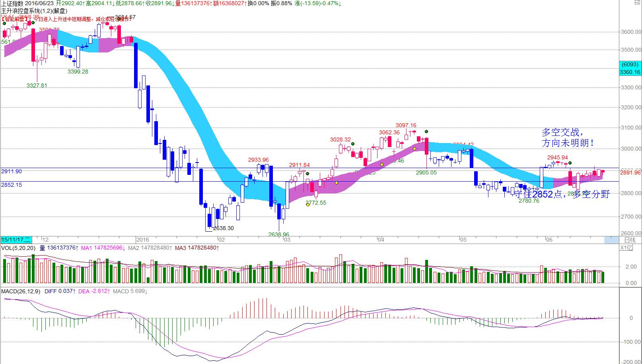Click the amplitude reading 振0.88%

[x=282, y=3]
